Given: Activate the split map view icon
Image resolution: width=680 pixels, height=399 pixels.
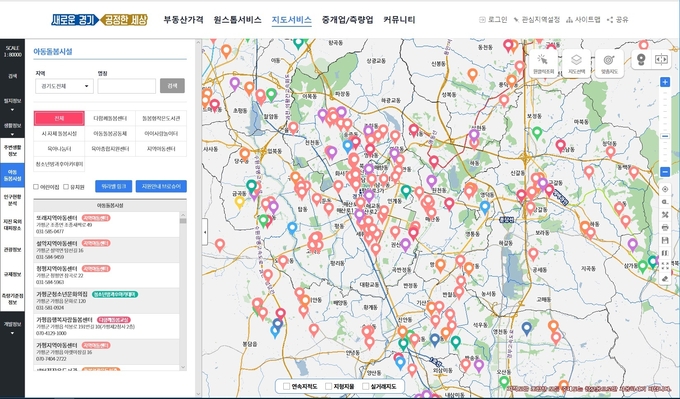Looking at the screenshot, I should click(661, 59).
